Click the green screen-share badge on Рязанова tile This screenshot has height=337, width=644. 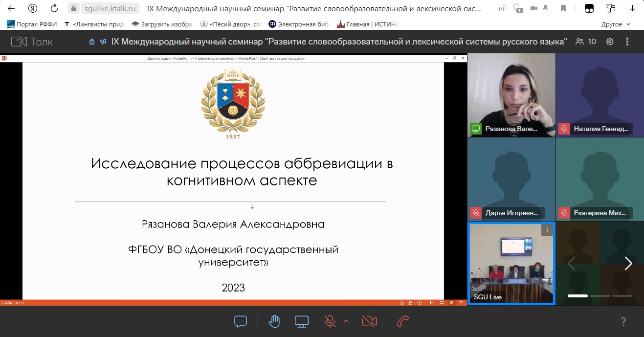[x=476, y=129]
